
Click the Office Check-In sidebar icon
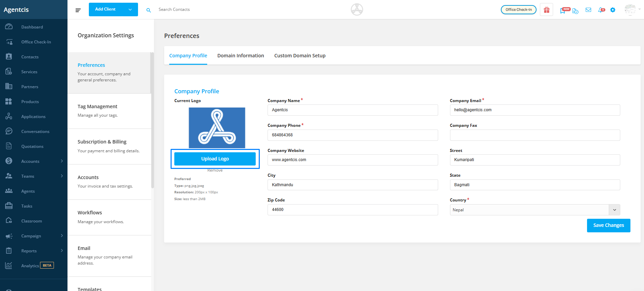[9, 42]
